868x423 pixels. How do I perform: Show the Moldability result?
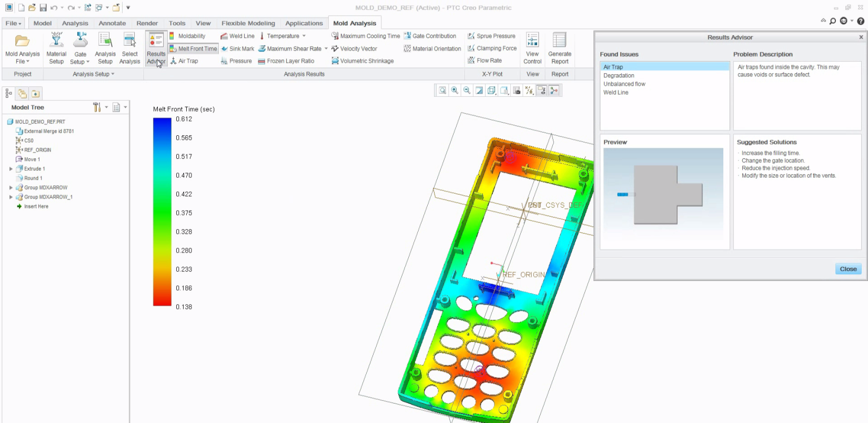(187, 36)
